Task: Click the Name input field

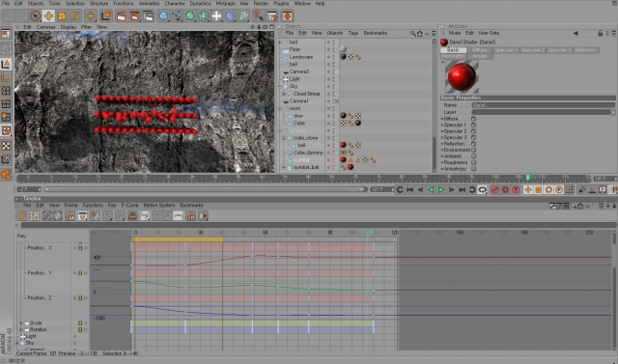Action: tap(543, 105)
